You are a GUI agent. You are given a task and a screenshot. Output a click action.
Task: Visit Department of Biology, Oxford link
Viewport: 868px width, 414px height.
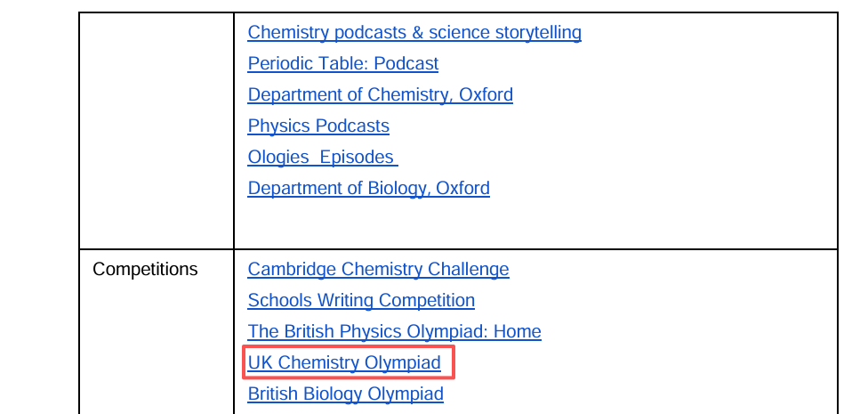368,189
